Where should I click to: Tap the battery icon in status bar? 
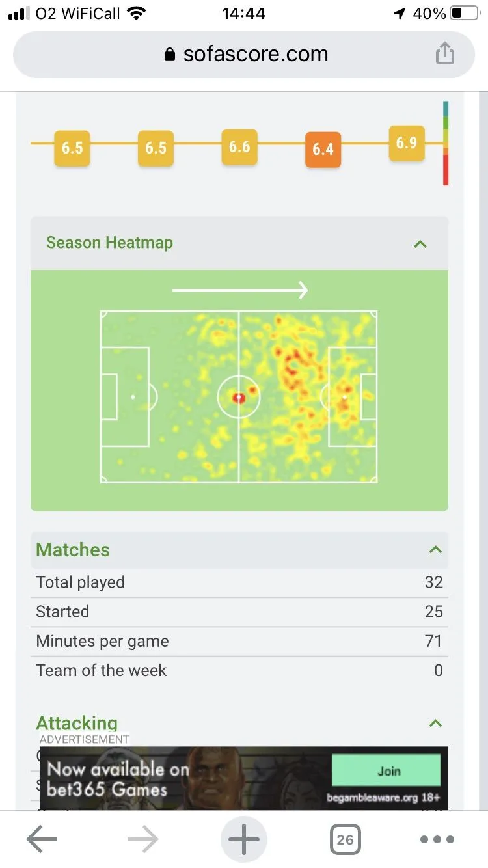465,14
